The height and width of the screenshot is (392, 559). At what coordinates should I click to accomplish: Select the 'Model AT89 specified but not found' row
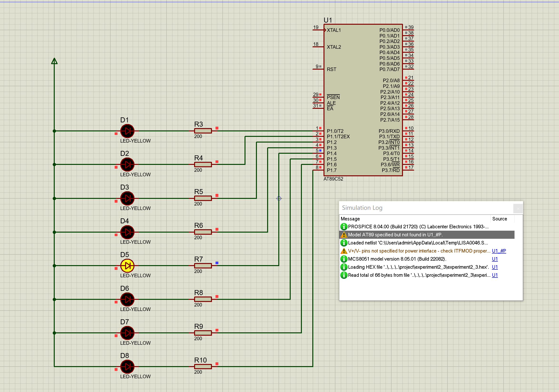(427, 235)
